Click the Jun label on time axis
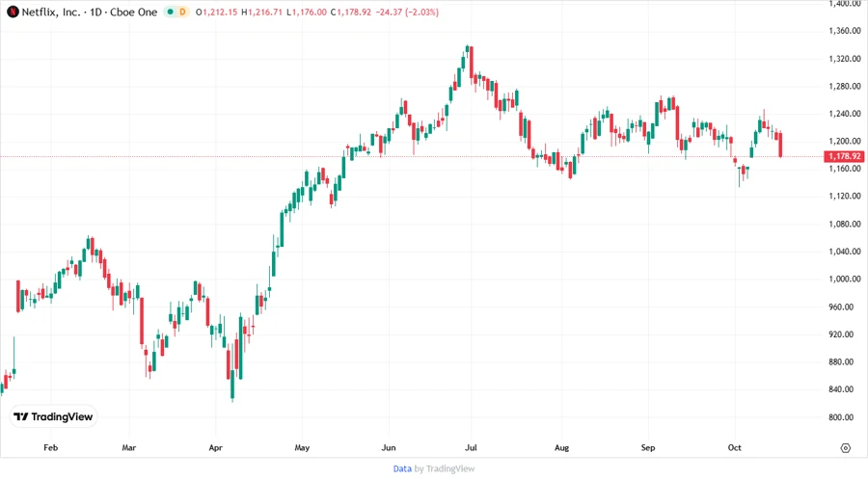This screenshot has height=480, width=868. point(389,447)
